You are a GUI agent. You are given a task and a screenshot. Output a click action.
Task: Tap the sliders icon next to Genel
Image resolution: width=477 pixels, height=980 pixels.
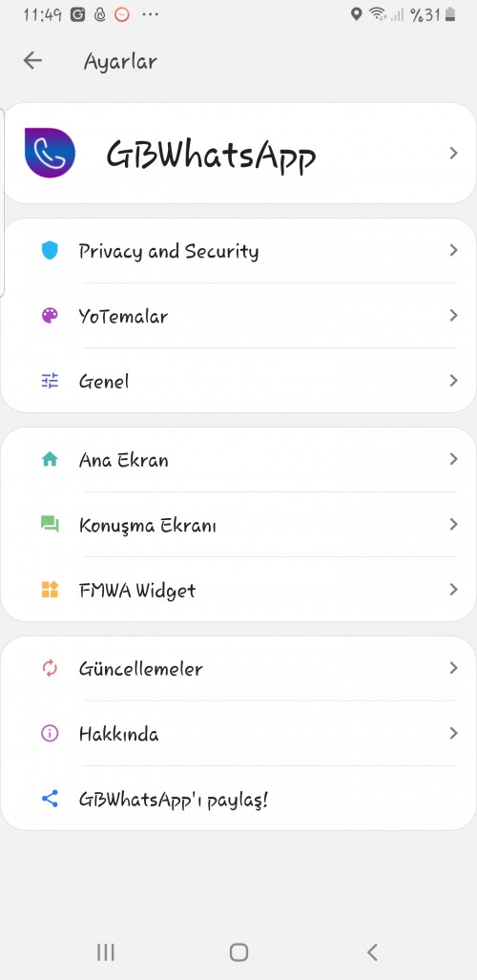click(50, 381)
